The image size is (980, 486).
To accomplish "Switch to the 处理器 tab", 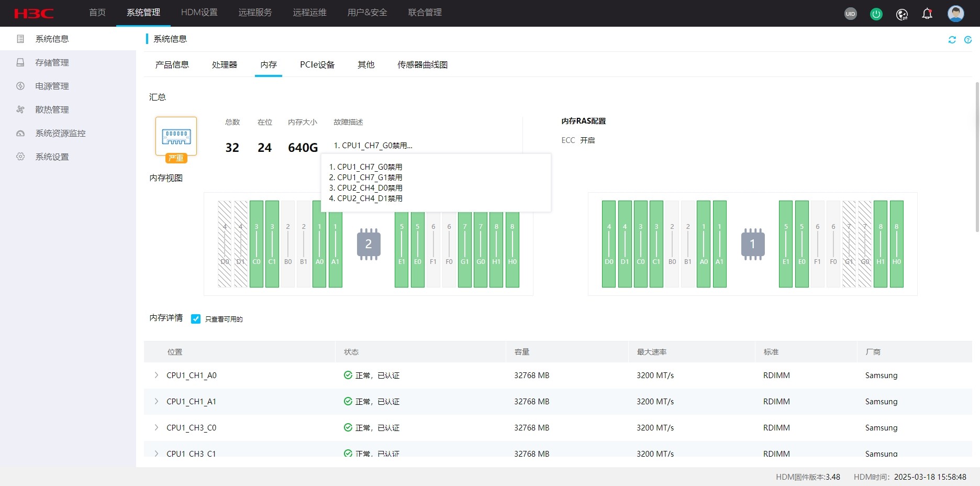I will pos(224,64).
